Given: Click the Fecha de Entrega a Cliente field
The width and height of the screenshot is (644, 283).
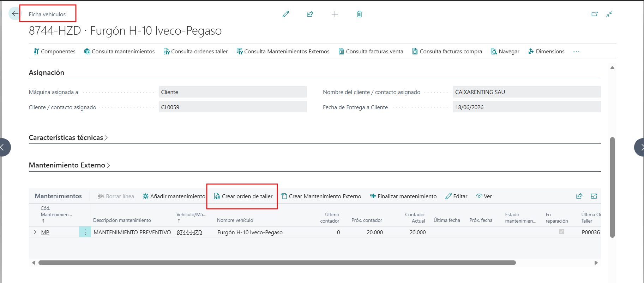Looking at the screenshot, I should (x=527, y=107).
